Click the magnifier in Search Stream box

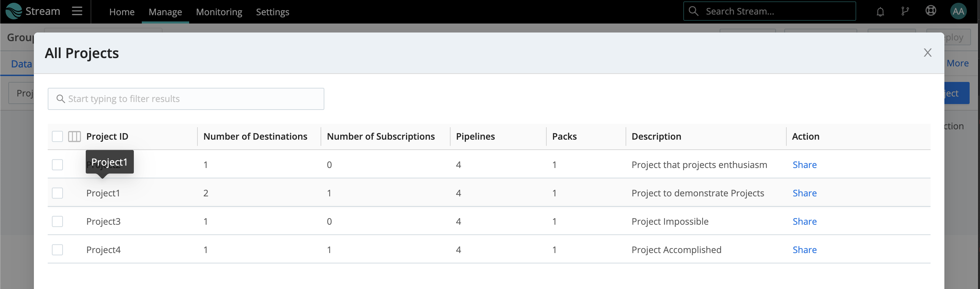click(694, 11)
